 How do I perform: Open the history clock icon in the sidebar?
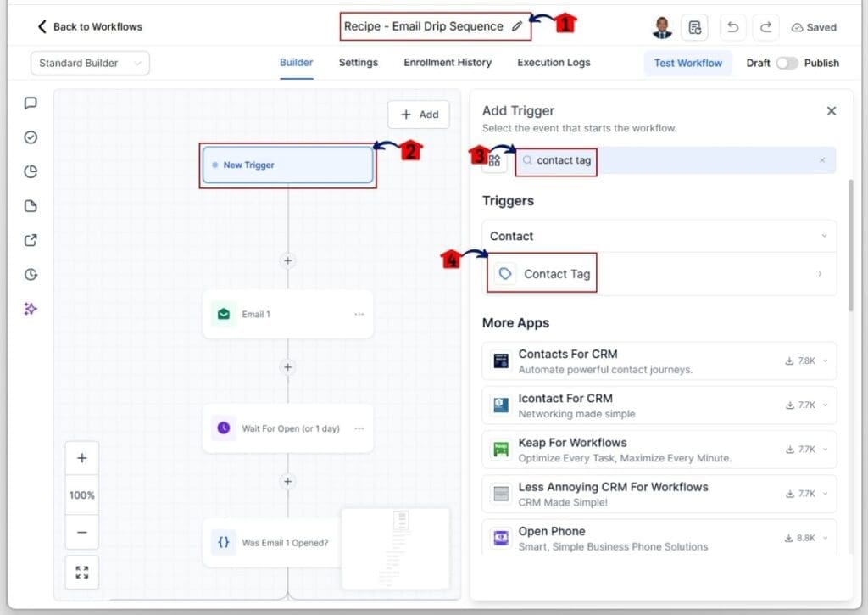(x=31, y=274)
